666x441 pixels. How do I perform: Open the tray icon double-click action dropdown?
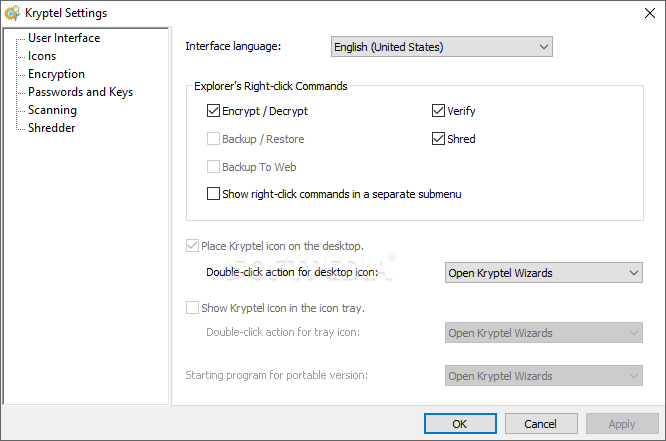(x=544, y=333)
